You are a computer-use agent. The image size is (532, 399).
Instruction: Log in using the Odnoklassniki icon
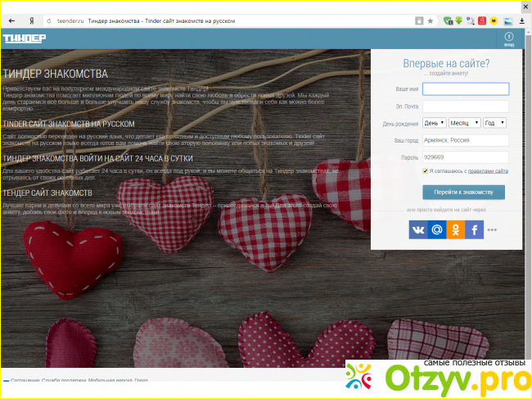click(x=456, y=230)
